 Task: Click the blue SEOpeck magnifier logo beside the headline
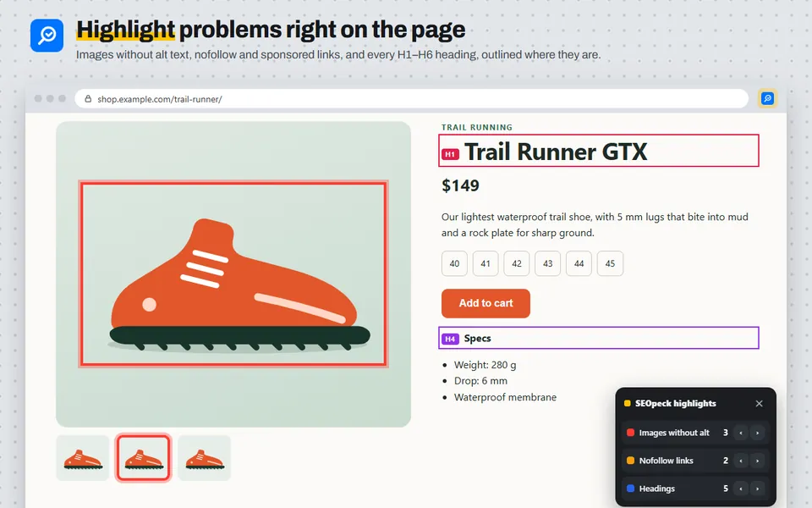pyautogui.click(x=47, y=36)
